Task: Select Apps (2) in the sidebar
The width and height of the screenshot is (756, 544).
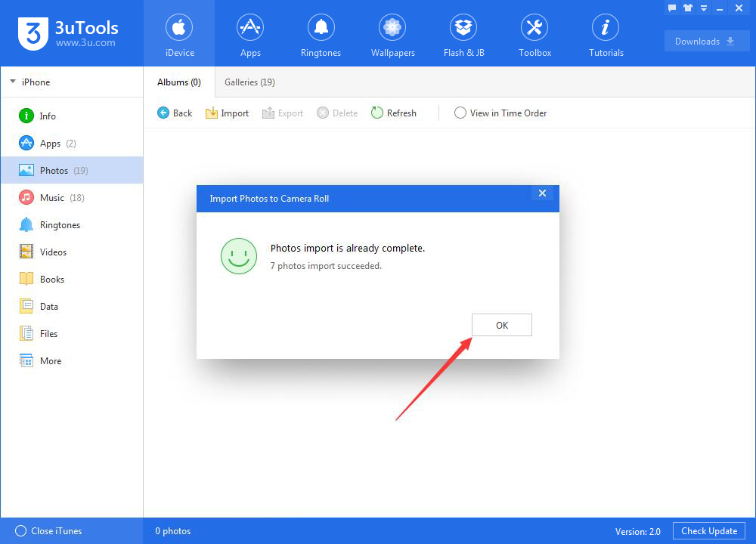Action: pos(72,143)
